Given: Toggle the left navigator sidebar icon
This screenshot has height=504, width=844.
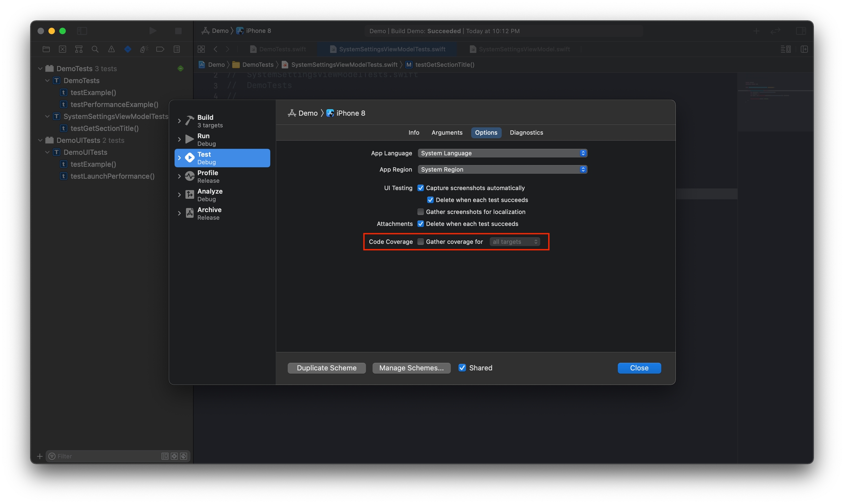Looking at the screenshot, I should [x=82, y=31].
